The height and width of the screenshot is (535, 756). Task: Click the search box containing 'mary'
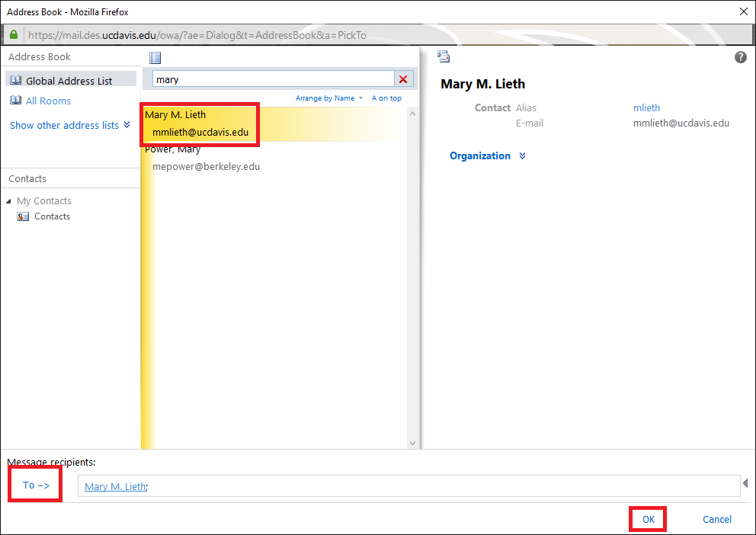click(x=274, y=79)
